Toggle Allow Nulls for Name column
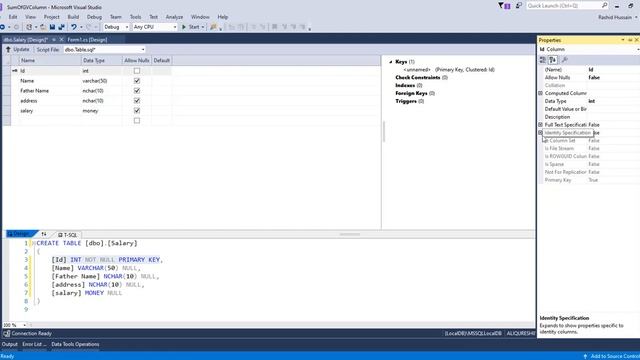 click(x=137, y=81)
